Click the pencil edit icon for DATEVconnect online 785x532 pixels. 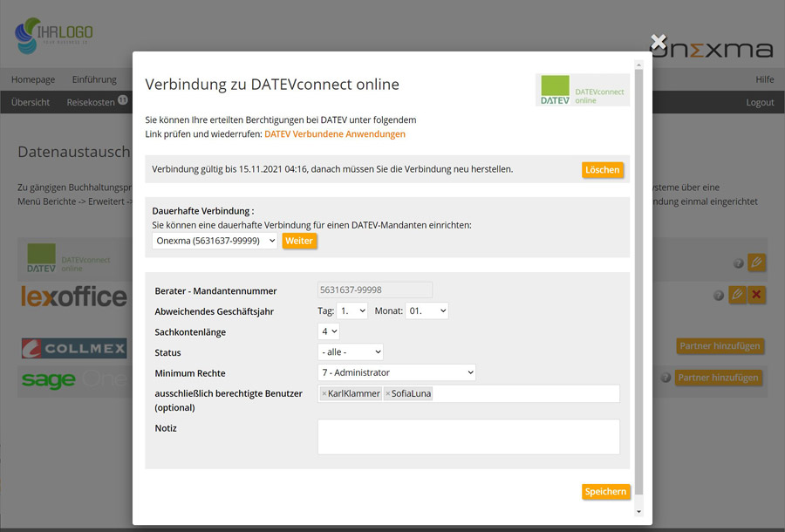(756, 263)
